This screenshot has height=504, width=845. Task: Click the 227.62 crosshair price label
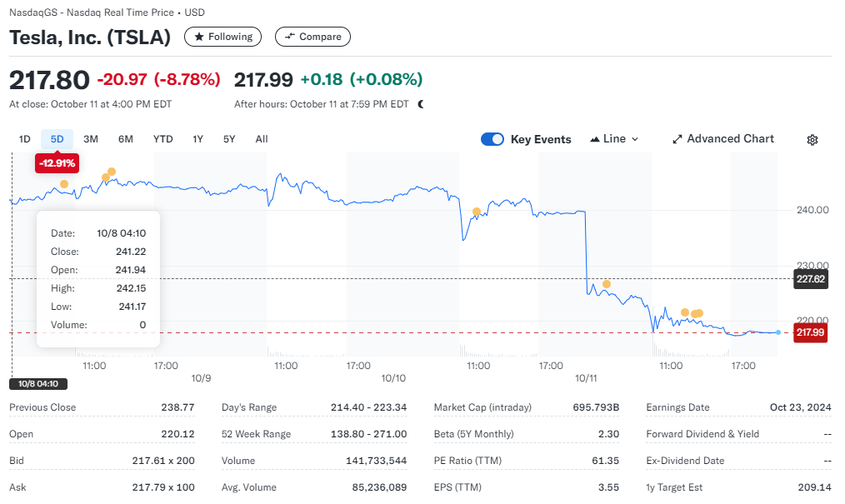coord(811,279)
